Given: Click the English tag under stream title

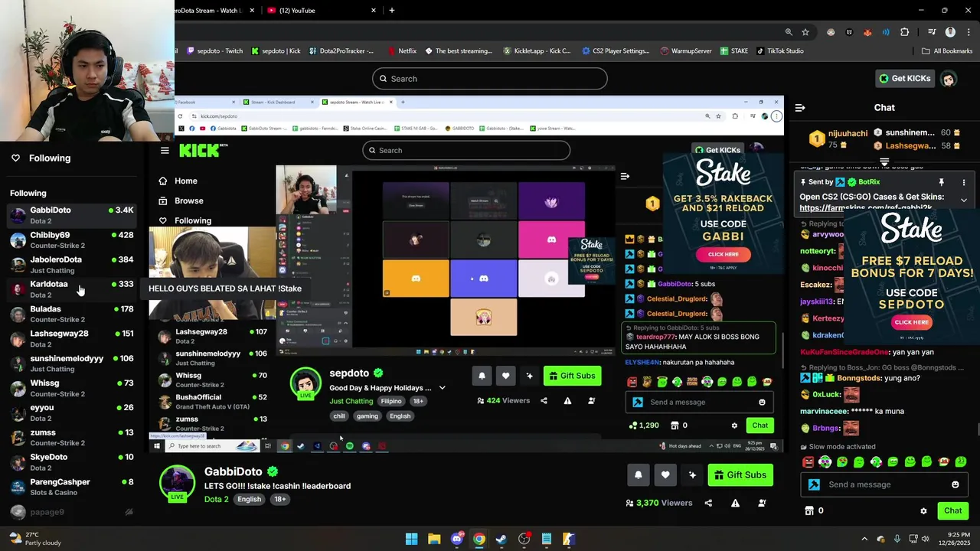Looking at the screenshot, I should [x=249, y=499].
